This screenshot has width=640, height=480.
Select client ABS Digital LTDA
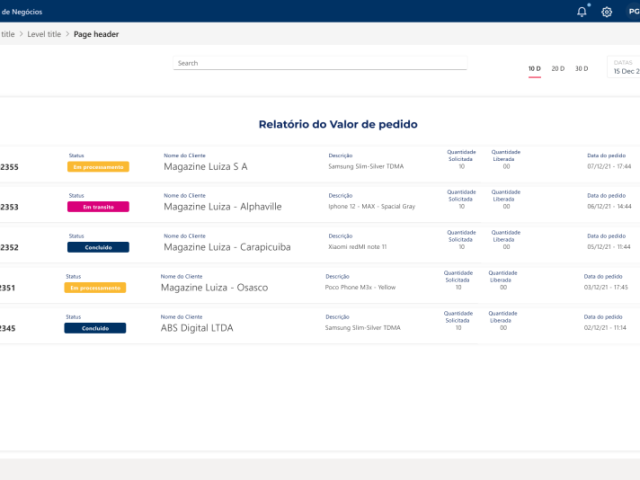[197, 328]
